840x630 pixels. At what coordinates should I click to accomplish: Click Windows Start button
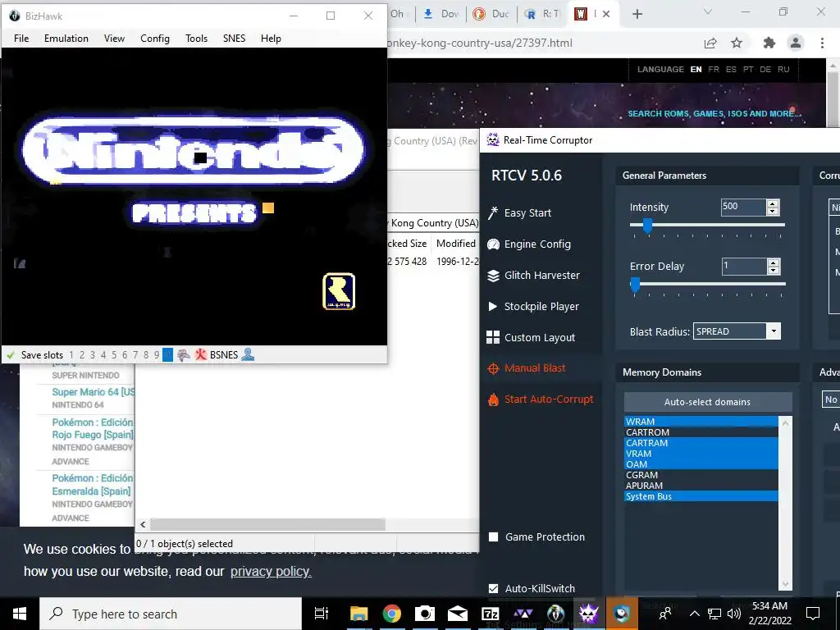click(20, 614)
